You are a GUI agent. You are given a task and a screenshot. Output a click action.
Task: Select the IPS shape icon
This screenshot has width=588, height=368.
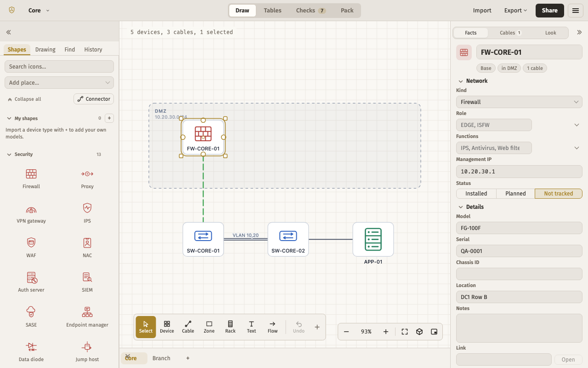click(87, 208)
